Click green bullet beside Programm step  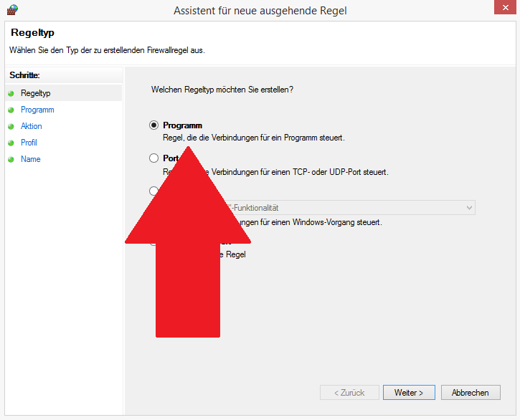(x=11, y=110)
